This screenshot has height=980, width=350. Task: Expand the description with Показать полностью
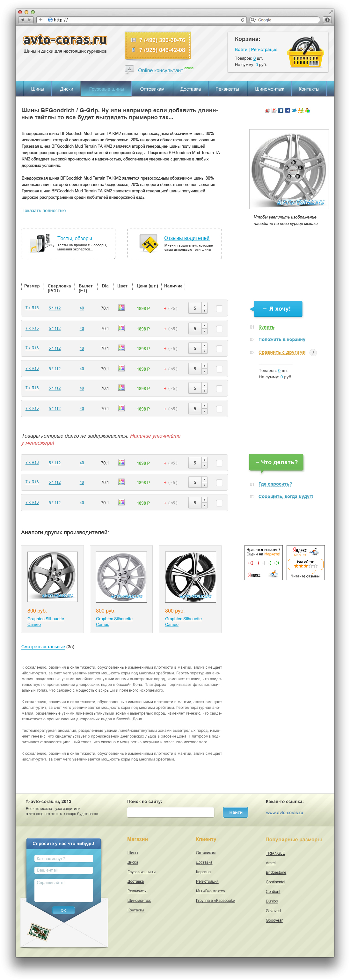[x=43, y=211]
